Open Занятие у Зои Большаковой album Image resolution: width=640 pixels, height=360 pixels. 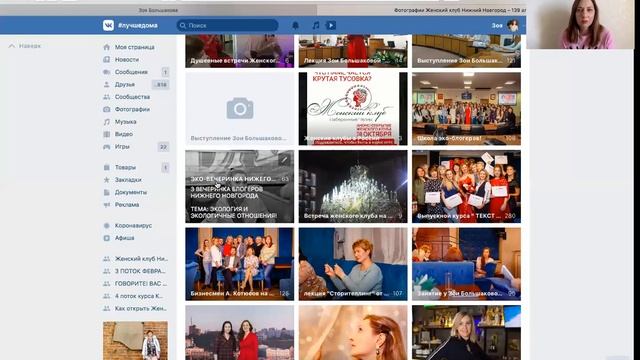467,264
